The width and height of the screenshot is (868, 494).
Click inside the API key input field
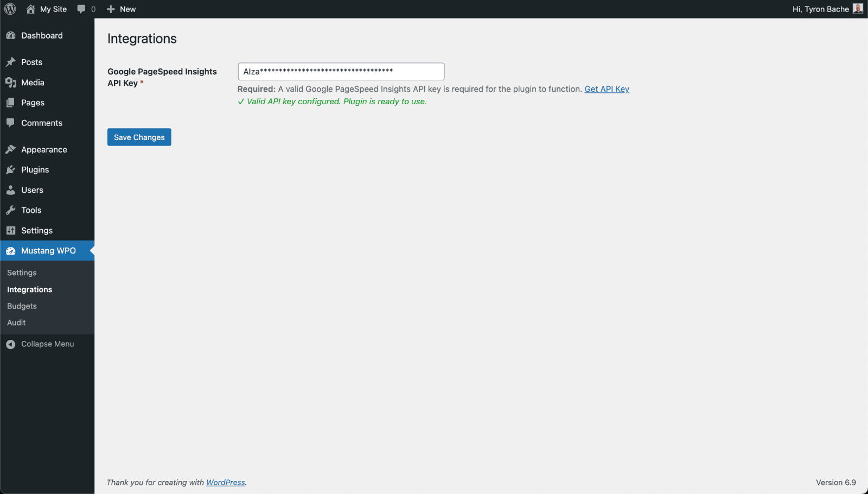341,71
